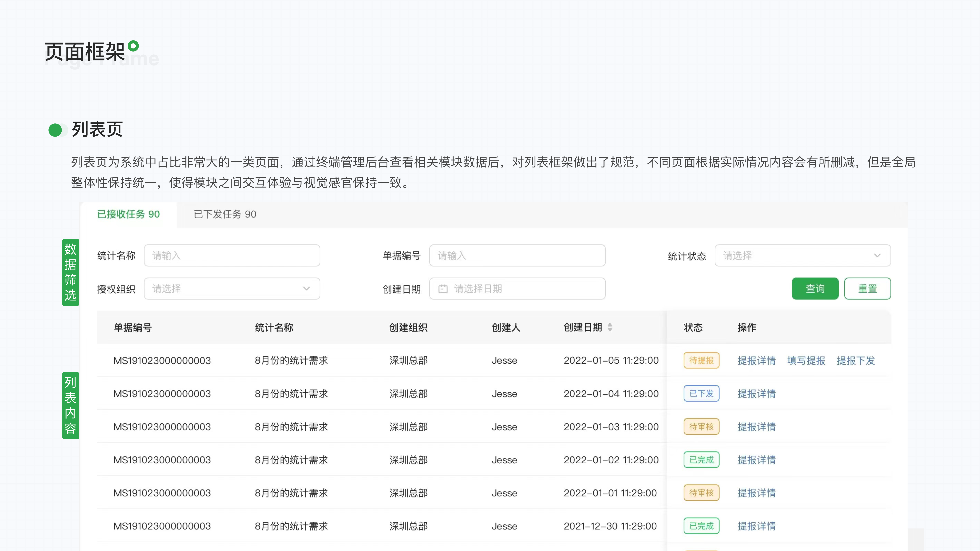Click the date 2022-01-01 11:29:00
Image resolution: width=980 pixels, height=551 pixels.
[x=610, y=493]
